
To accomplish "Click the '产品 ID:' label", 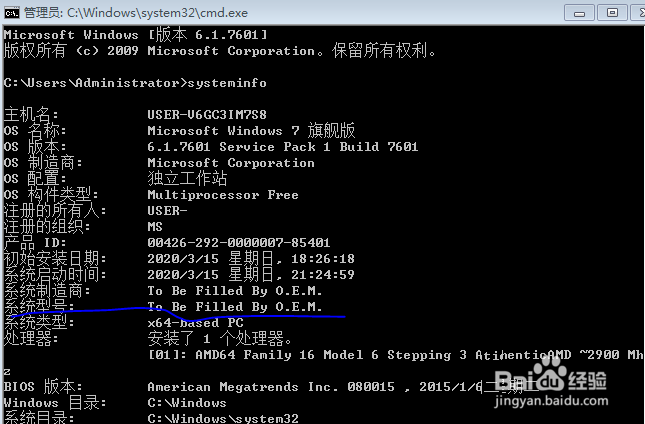I will (35, 243).
